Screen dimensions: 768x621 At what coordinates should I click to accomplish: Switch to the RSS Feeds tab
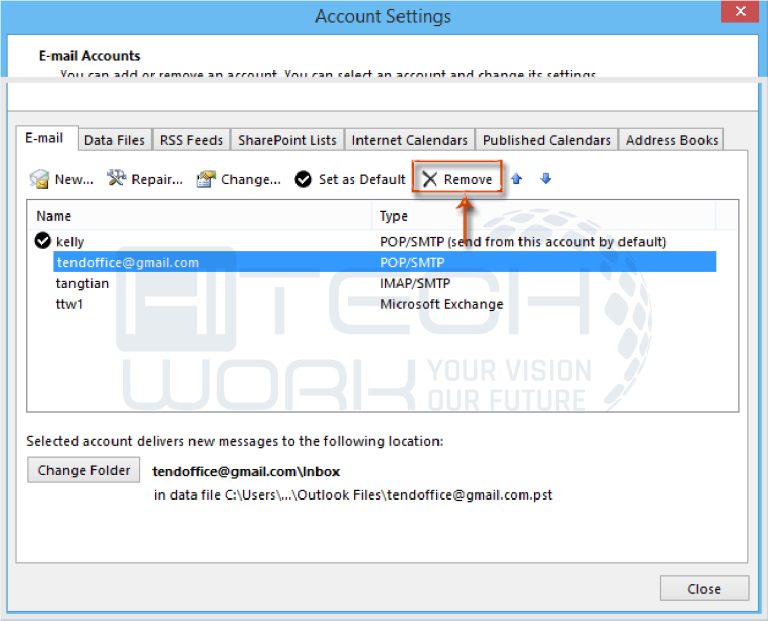[191, 140]
